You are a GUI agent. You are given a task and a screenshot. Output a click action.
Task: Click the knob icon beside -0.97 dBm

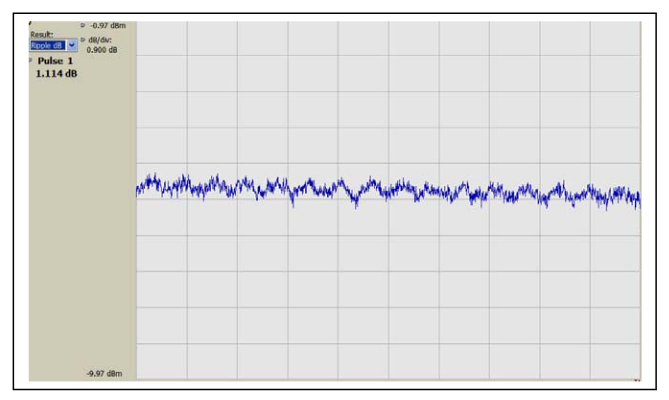coord(82,24)
